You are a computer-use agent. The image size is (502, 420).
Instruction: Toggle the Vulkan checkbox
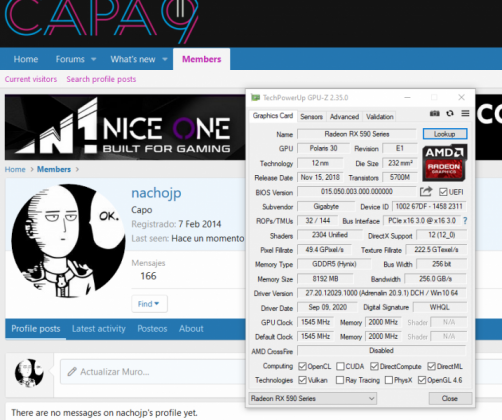pos(302,380)
